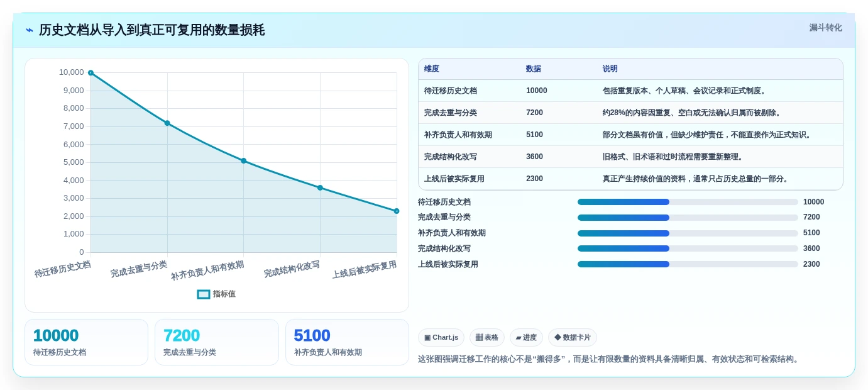Click the 进度 tag

[526, 338]
